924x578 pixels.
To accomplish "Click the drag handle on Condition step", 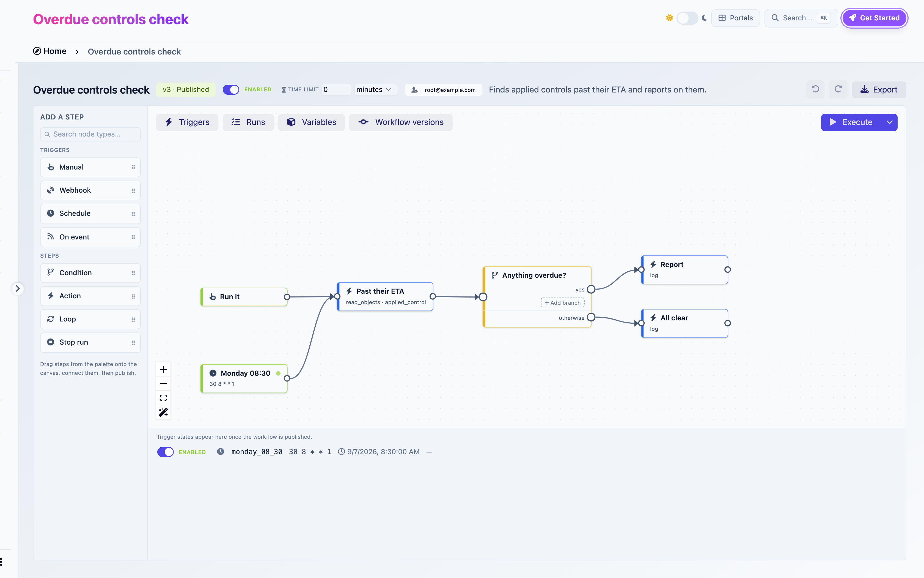I will [133, 273].
